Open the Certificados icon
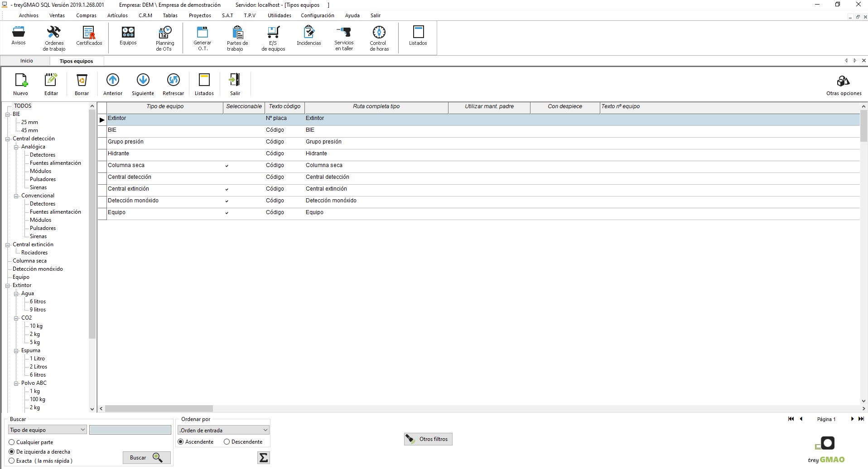Screen dimensions: 868x469 click(x=89, y=36)
